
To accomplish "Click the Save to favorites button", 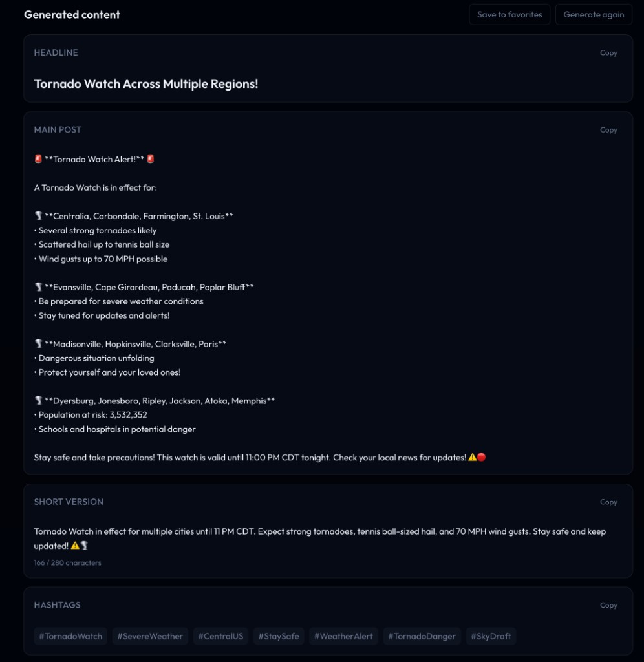I will click(510, 14).
